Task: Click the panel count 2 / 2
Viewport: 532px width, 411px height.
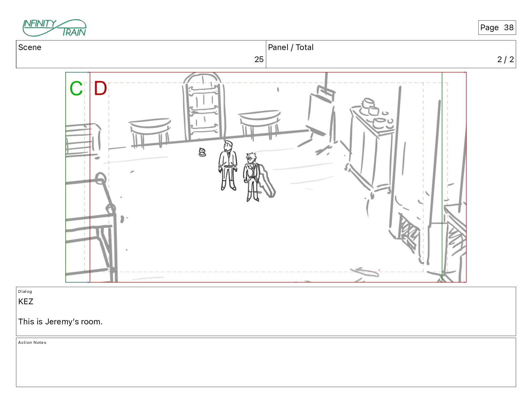Action: pyautogui.click(x=505, y=59)
